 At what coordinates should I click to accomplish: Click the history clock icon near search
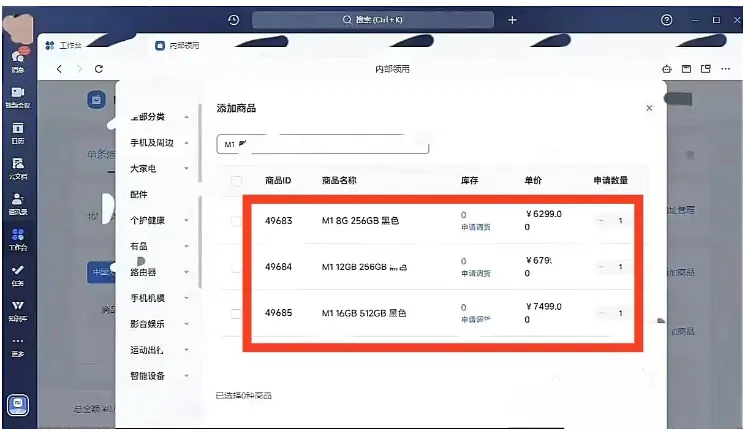pos(234,20)
